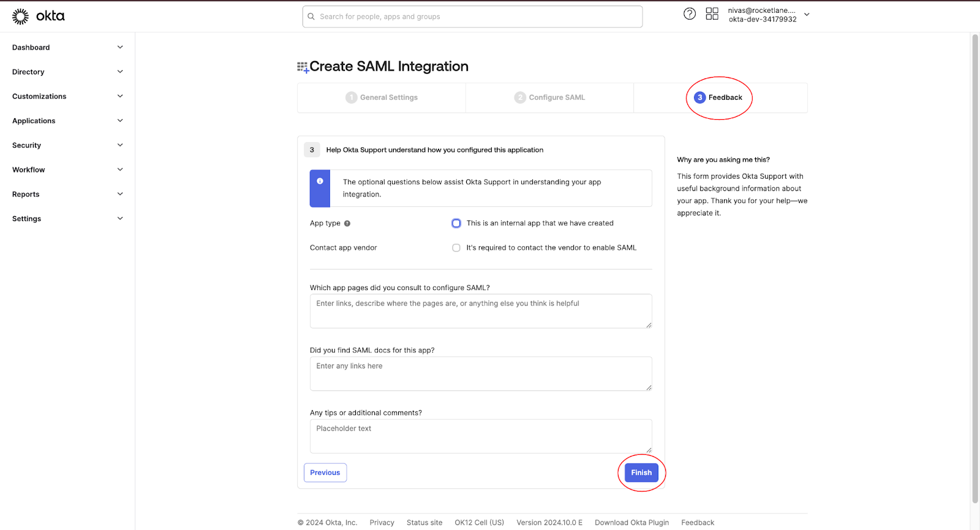Check 'This is an internal app' checkbox

click(x=456, y=223)
